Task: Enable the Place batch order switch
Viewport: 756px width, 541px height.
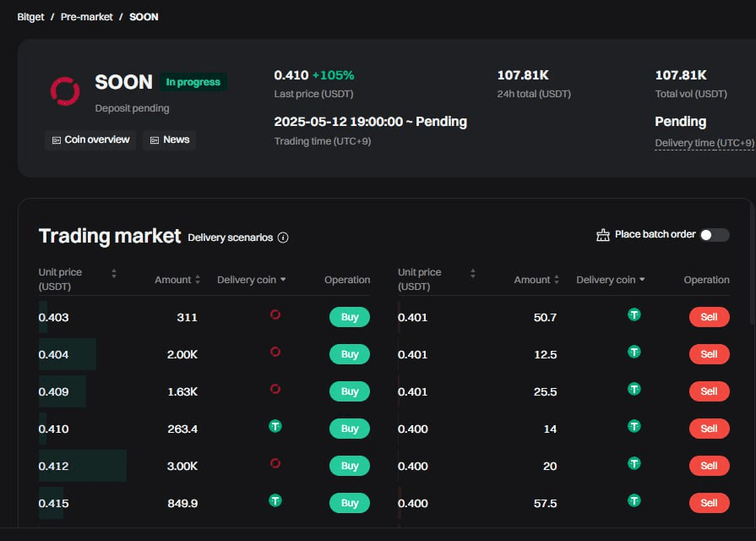Action: 715,234
